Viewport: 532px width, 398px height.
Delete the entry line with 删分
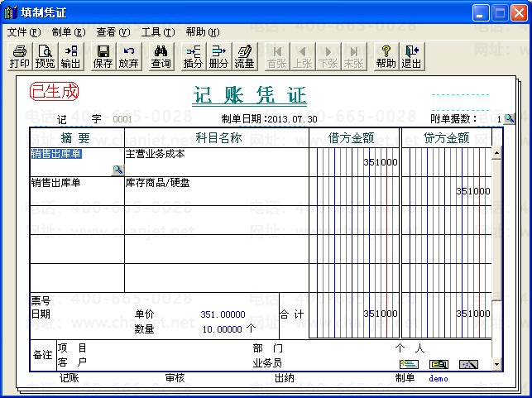click(x=218, y=56)
